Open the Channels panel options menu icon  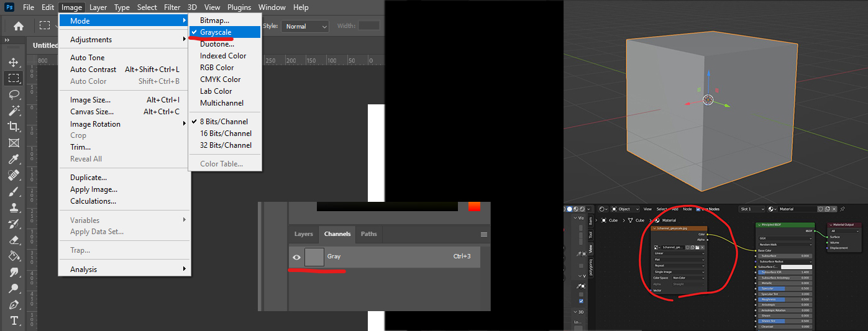(484, 234)
